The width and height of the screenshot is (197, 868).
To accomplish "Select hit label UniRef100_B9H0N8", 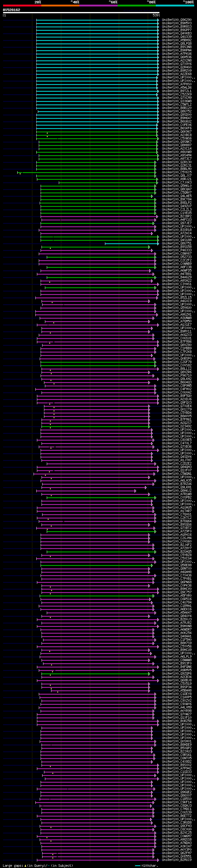I will [177, 626].
